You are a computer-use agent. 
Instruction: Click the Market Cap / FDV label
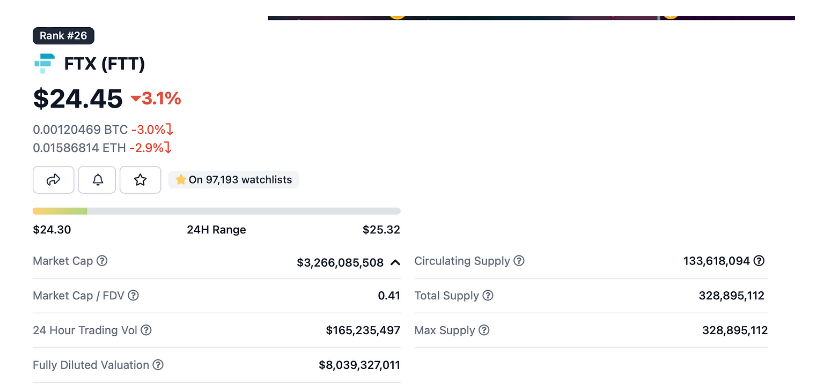click(x=79, y=295)
